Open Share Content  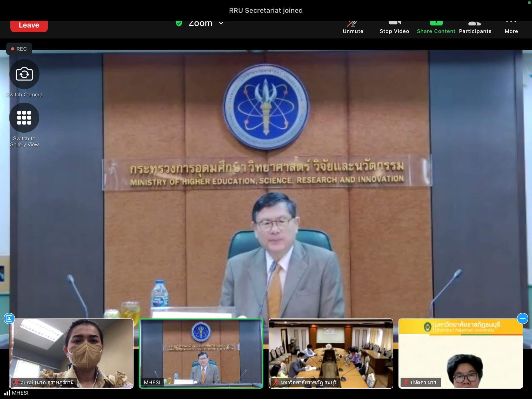(x=436, y=27)
